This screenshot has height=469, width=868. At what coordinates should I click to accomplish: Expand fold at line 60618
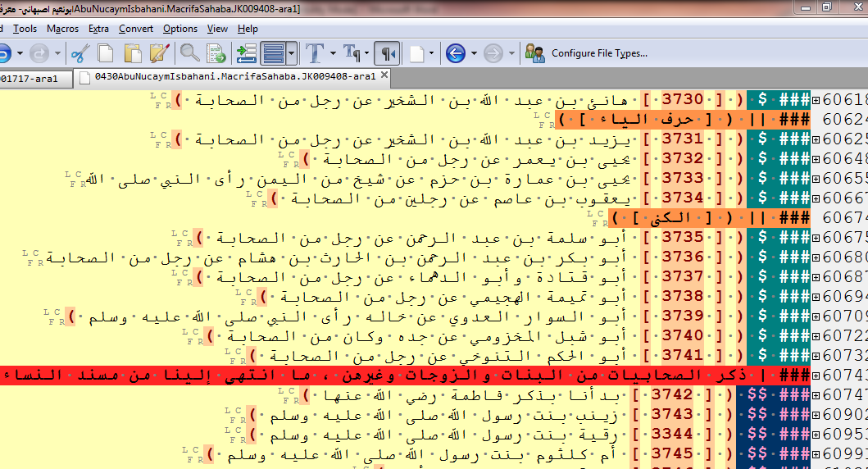click(x=816, y=100)
